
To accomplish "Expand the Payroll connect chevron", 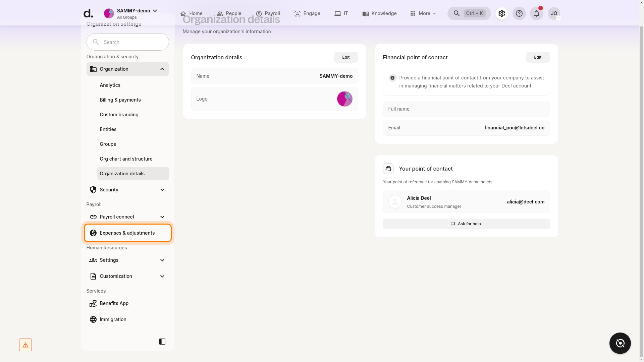I will point(162,217).
